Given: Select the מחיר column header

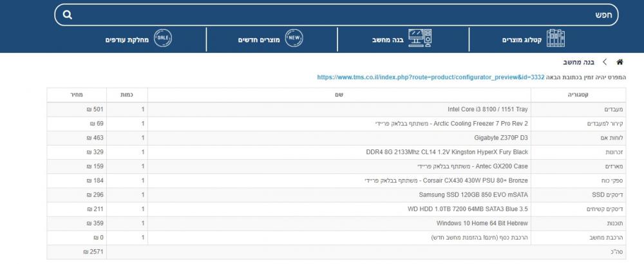Looking at the screenshot, I should (x=77, y=95).
